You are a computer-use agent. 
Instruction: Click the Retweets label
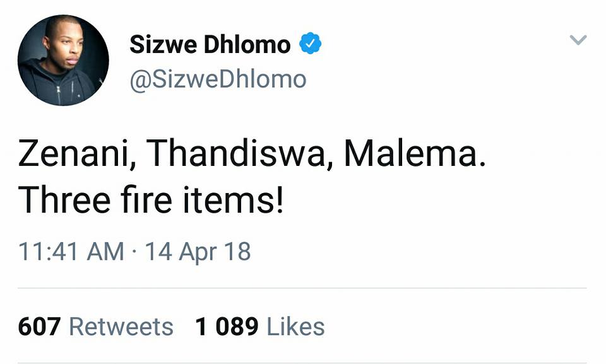coord(121,327)
